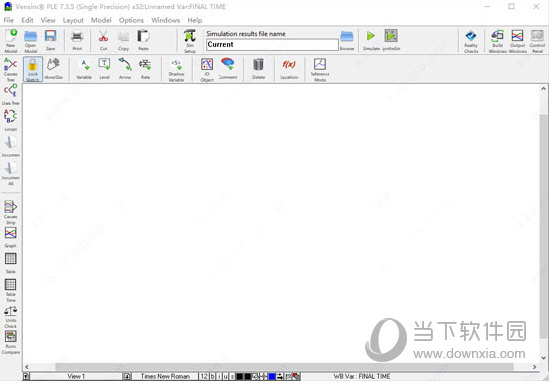The image size is (550, 383).
Task: Toggle underline 'u' in status bar
Action: 226,376
